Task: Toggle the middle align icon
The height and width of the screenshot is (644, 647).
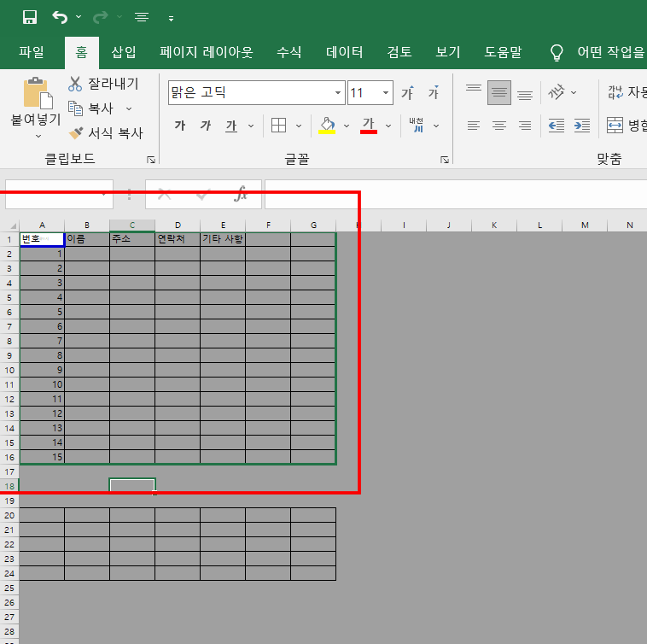Action: tap(499, 92)
